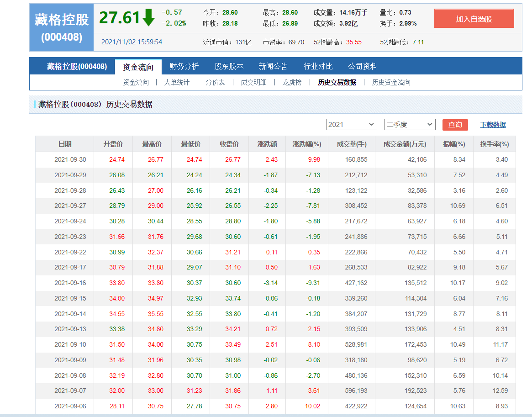
Task: Open the 历史资金流向 sub-menu link
Action: 391,82
